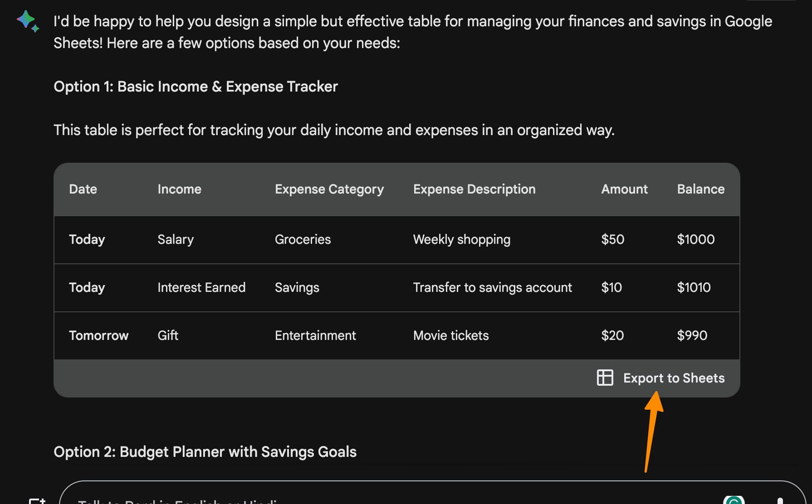Click the Salary cell in the table
Image resolution: width=812 pixels, height=504 pixels.
176,239
